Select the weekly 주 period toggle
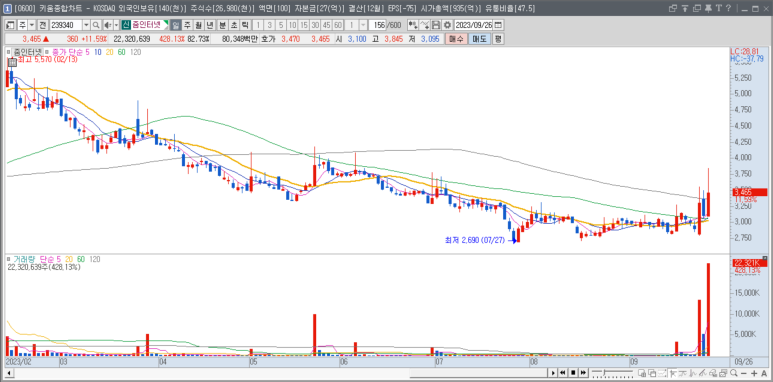 187,25
